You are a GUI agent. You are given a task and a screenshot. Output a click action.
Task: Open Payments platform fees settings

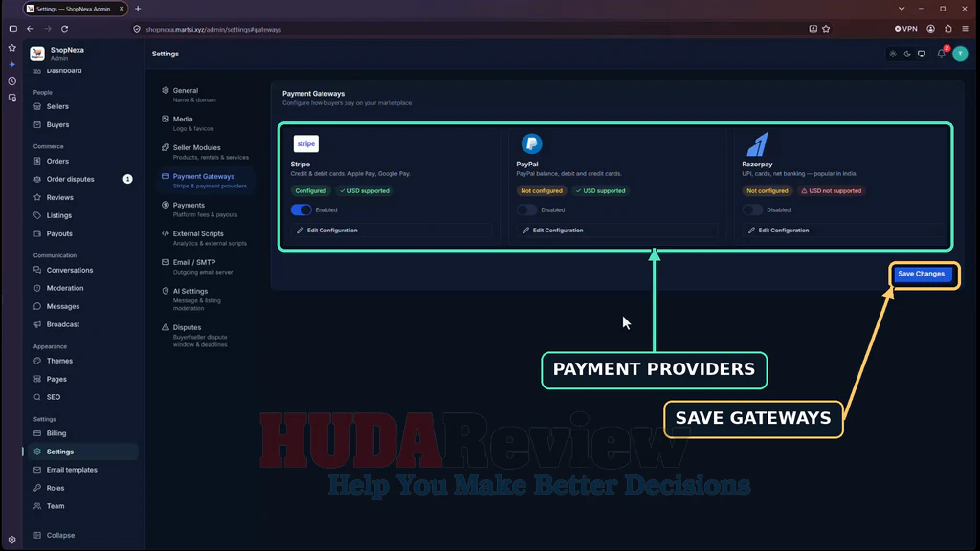tap(205, 209)
